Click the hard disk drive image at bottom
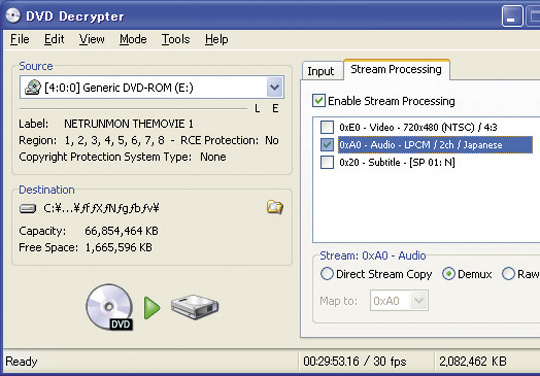The width and height of the screenshot is (540, 376). [x=195, y=306]
